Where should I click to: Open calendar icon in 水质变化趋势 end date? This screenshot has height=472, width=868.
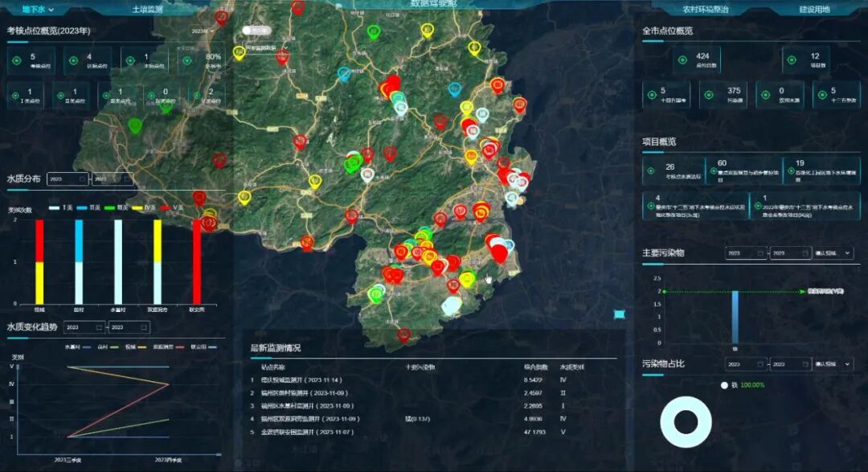click(144, 327)
